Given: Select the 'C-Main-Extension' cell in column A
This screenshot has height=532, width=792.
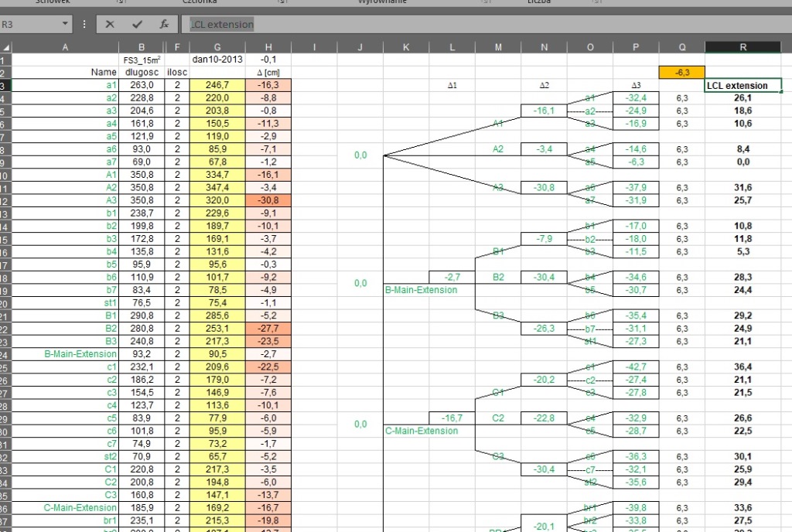Looking at the screenshot, I should click(65, 508).
